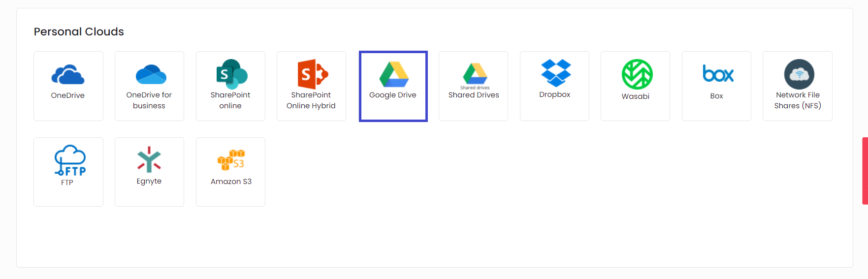Image resolution: width=868 pixels, height=279 pixels.
Task: Click the 'OneDrive for business' label
Action: click(149, 100)
